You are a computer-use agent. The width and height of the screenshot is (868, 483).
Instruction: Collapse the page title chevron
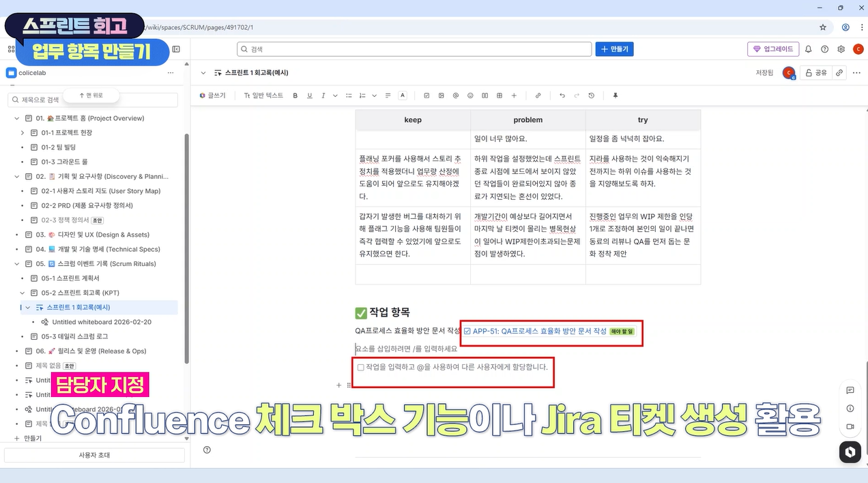click(x=203, y=72)
